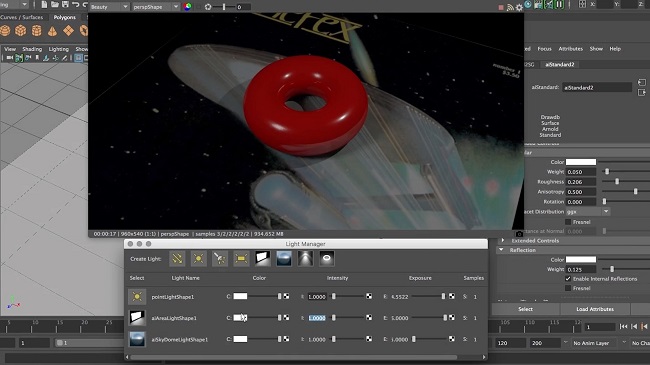This screenshot has width=650, height=365.
Task: Open map connection for aiAreaLightShape1 color
Action: pos(286,317)
